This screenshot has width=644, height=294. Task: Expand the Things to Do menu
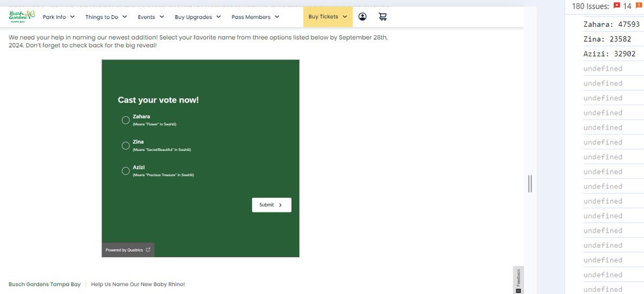pos(106,17)
